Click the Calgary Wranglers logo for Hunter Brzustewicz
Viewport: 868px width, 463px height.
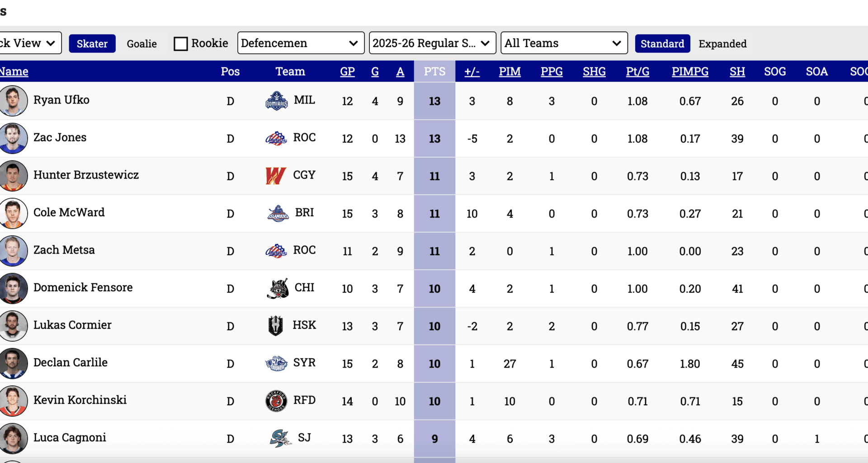(276, 175)
